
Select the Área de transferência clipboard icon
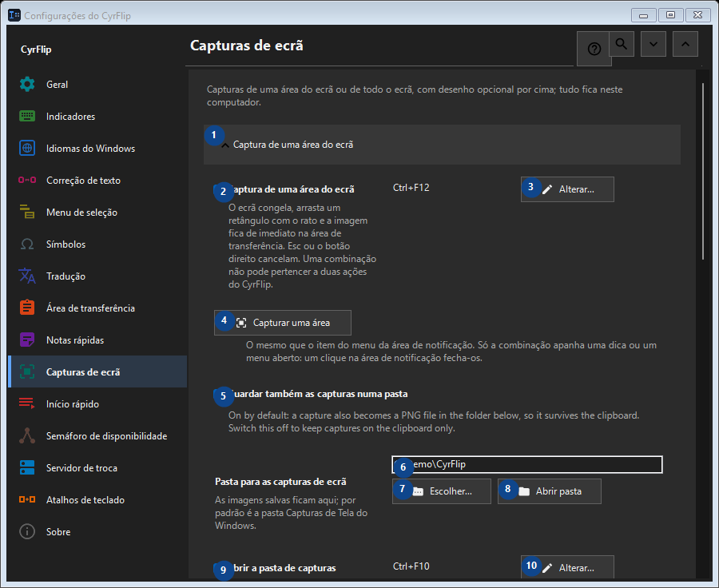pyautogui.click(x=27, y=308)
